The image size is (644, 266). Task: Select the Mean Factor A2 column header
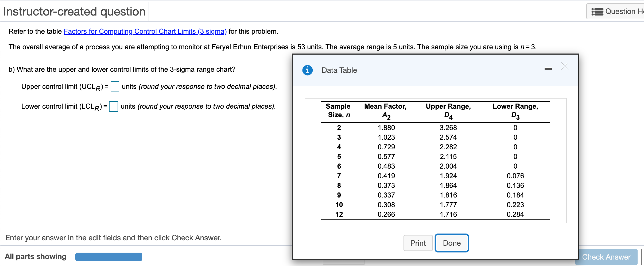386,111
